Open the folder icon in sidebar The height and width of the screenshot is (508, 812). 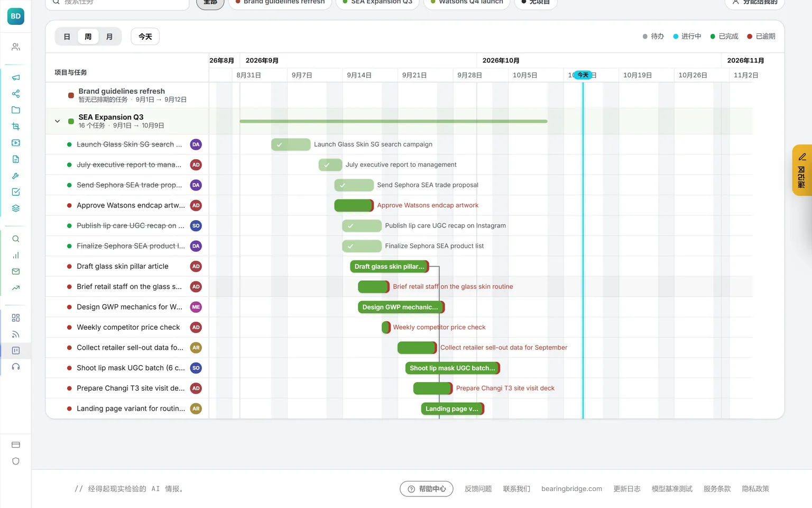(16, 110)
